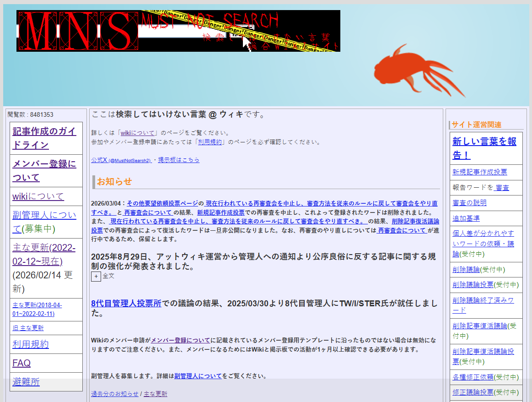Open 避難所 link in left sidebar
Viewport: 532px width, 402px height.
(x=26, y=382)
